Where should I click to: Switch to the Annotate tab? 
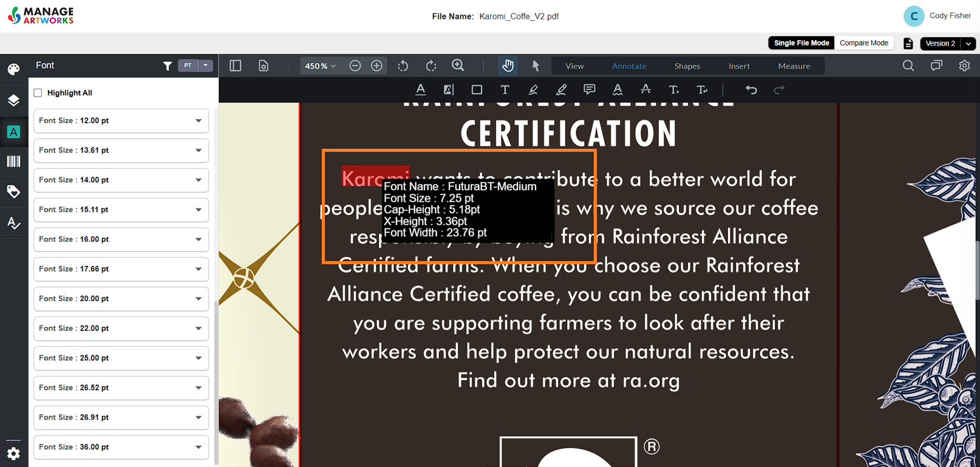click(629, 66)
